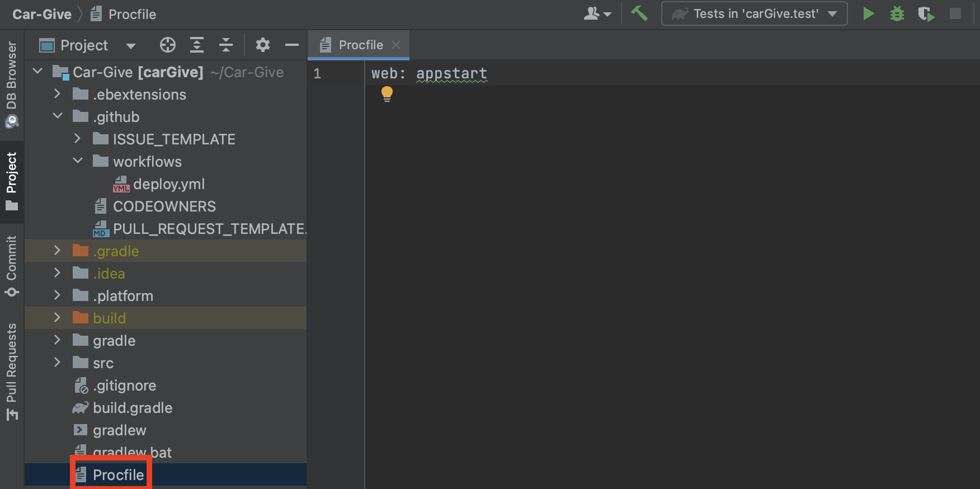Viewport: 980px width, 489px height.
Task: Select the workflows folder name
Action: click(147, 162)
